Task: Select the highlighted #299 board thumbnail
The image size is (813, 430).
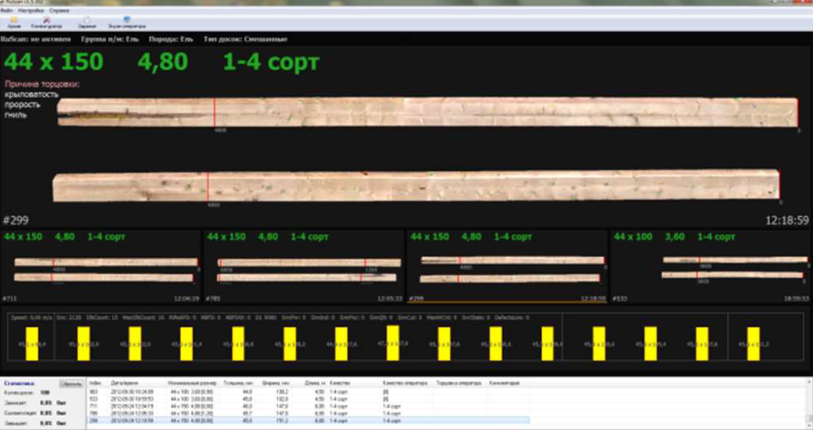Action: click(x=507, y=268)
